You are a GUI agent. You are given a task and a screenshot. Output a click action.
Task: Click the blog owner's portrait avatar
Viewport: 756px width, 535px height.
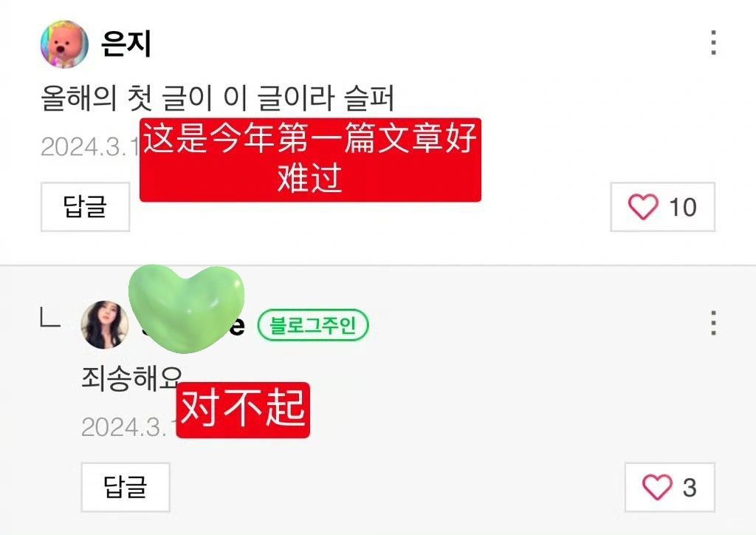105,324
